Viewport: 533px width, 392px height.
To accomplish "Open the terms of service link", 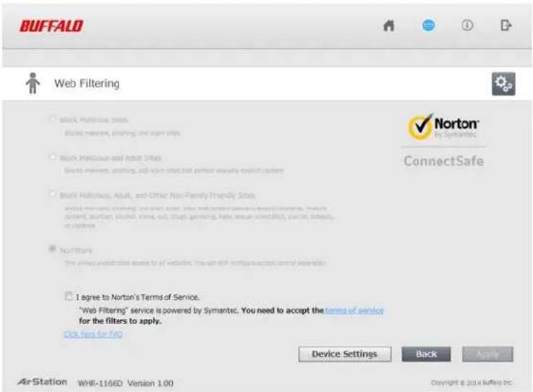I will (354, 310).
